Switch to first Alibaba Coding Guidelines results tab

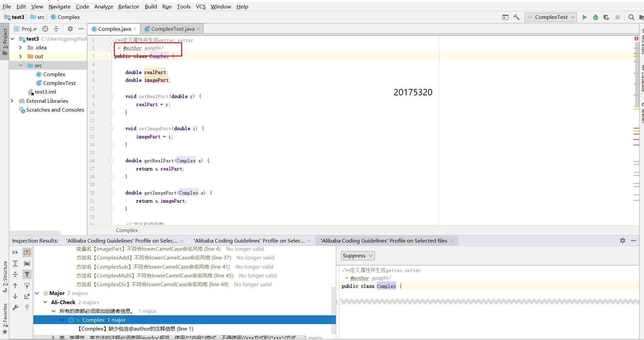click(122, 241)
